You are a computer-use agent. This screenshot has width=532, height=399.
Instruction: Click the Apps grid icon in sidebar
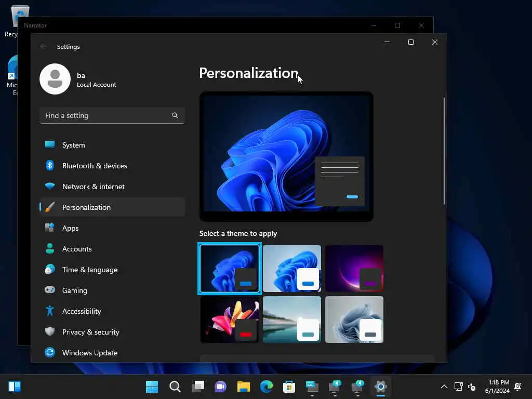(50, 228)
